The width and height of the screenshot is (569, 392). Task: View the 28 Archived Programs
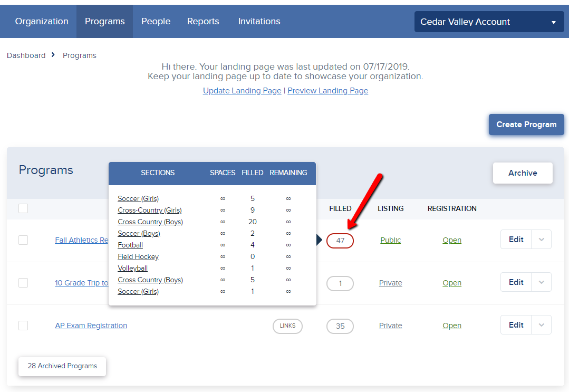pyautogui.click(x=62, y=366)
